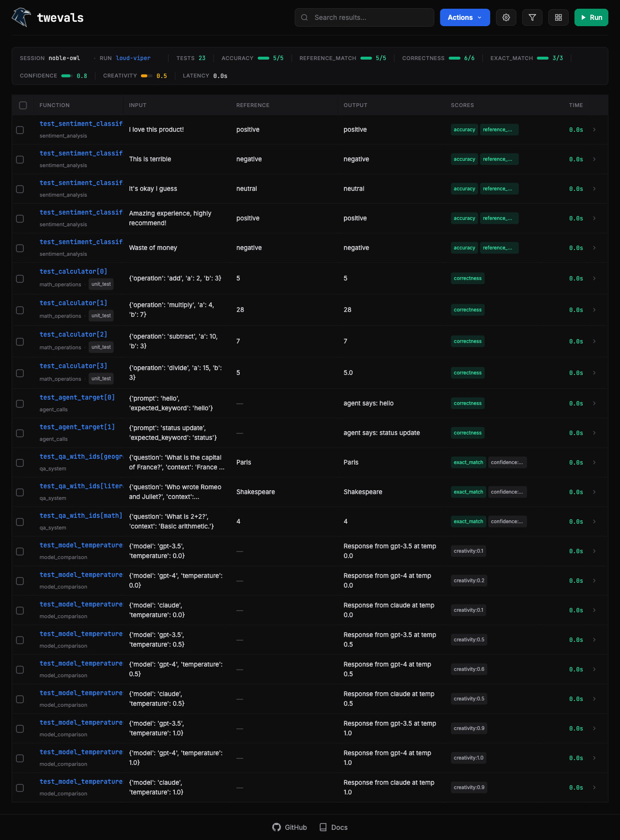Click the creativity:0.6 score badge

point(469,669)
